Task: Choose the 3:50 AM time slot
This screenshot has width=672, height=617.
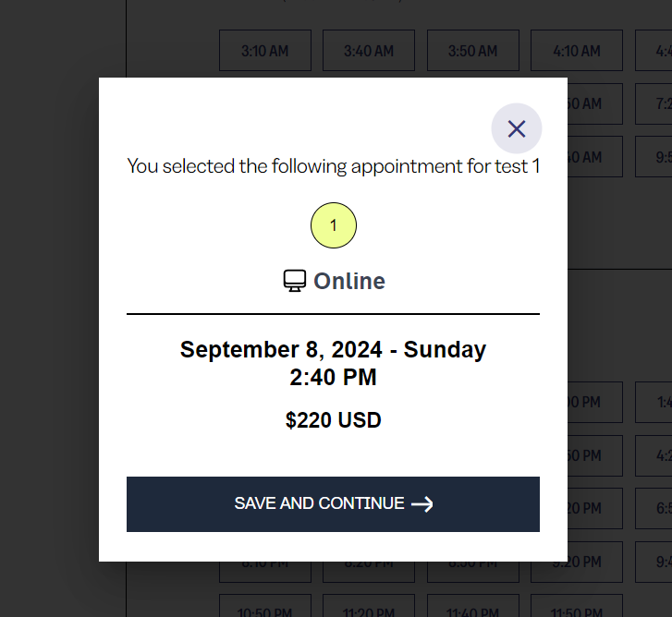Action: tap(472, 51)
